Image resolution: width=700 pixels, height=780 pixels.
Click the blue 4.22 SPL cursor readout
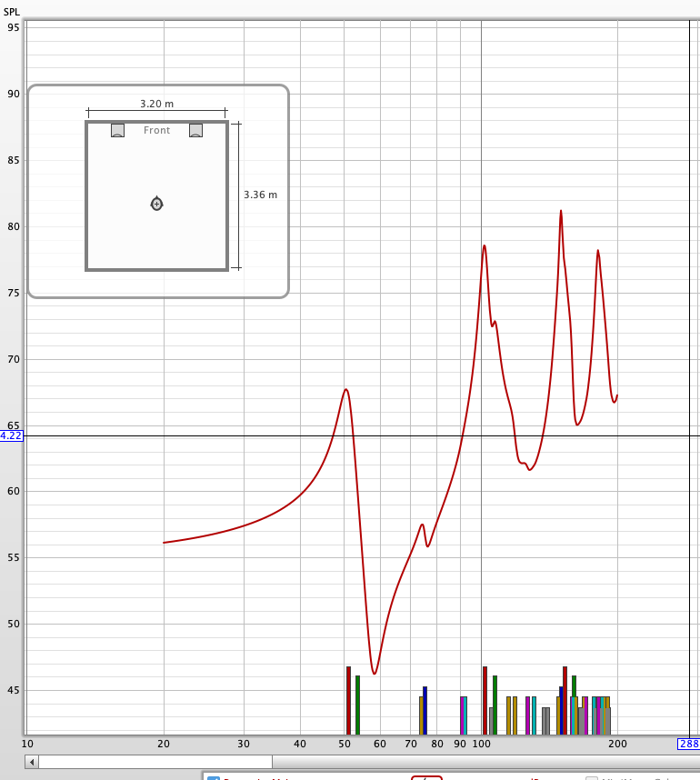pos(11,435)
